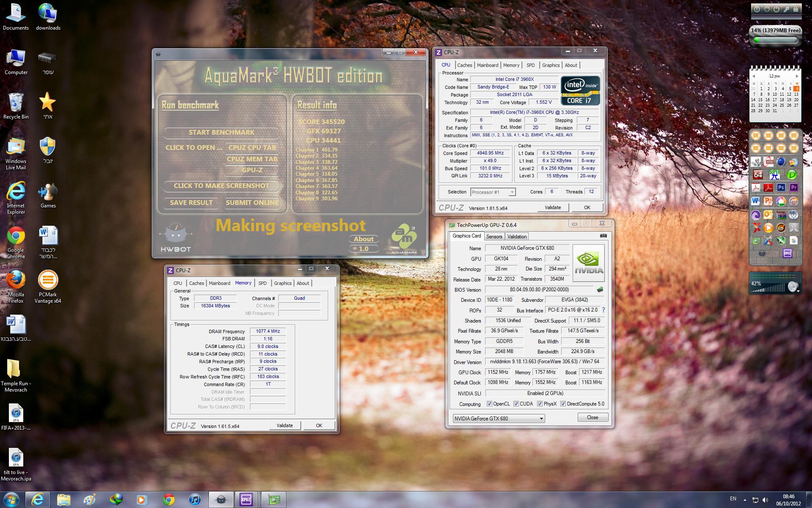The width and height of the screenshot is (812, 508).
Task: Click the BIOS version save chip icon
Action: tap(600, 290)
